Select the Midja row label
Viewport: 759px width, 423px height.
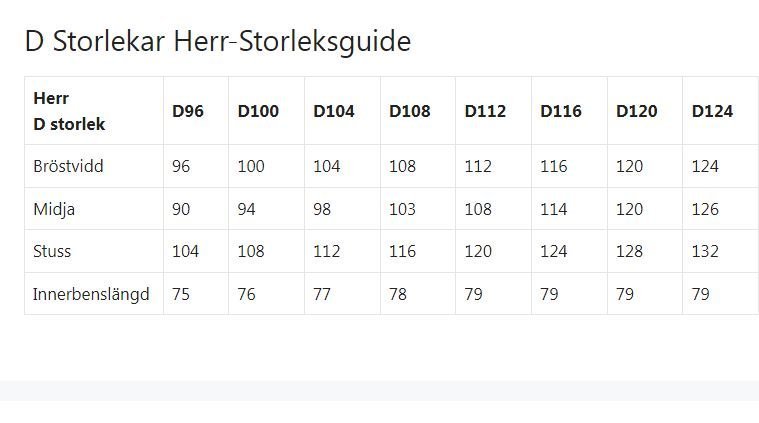(x=54, y=209)
